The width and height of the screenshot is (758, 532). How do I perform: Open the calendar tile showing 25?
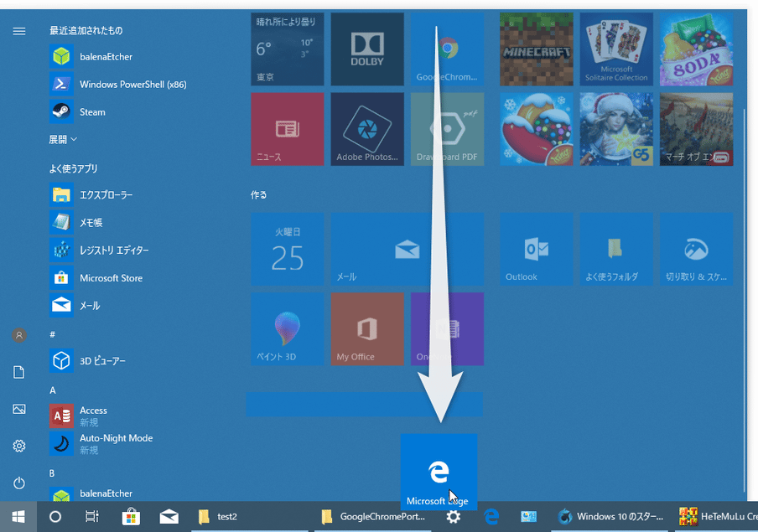[287, 249]
